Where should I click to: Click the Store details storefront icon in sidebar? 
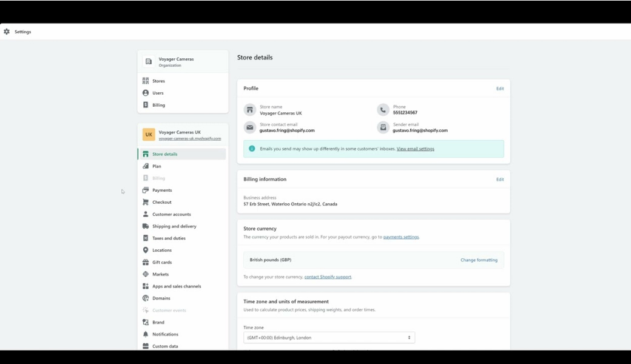tap(146, 154)
